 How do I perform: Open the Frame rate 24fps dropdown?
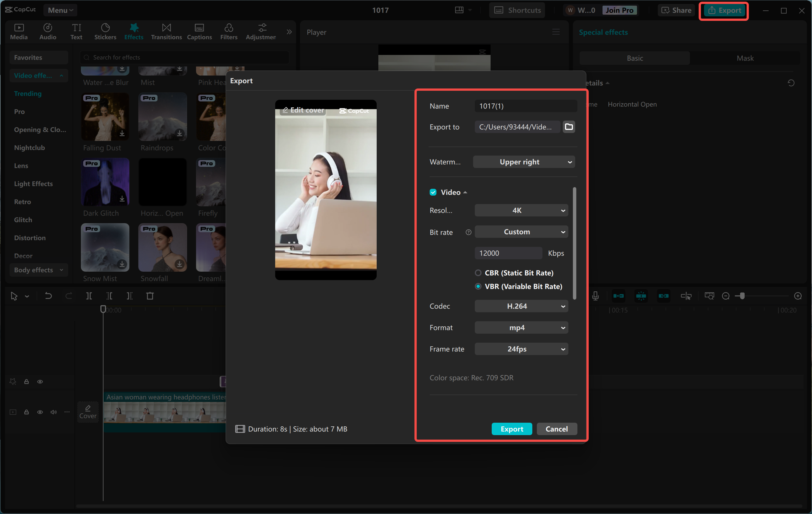[x=521, y=349]
